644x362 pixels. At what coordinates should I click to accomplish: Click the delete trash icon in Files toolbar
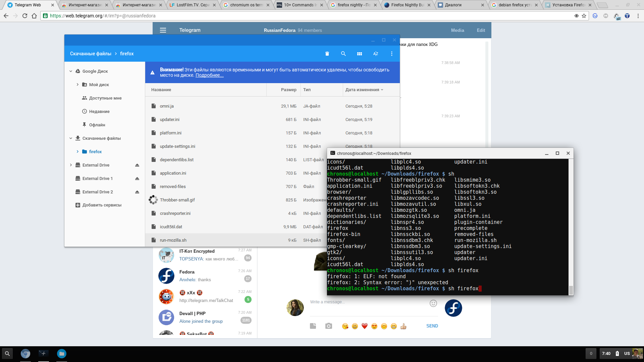pos(327,54)
